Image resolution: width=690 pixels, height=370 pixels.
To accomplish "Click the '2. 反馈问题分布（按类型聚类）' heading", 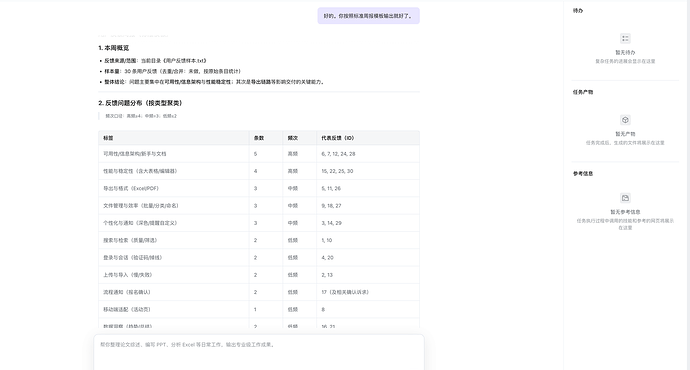I will point(140,103).
